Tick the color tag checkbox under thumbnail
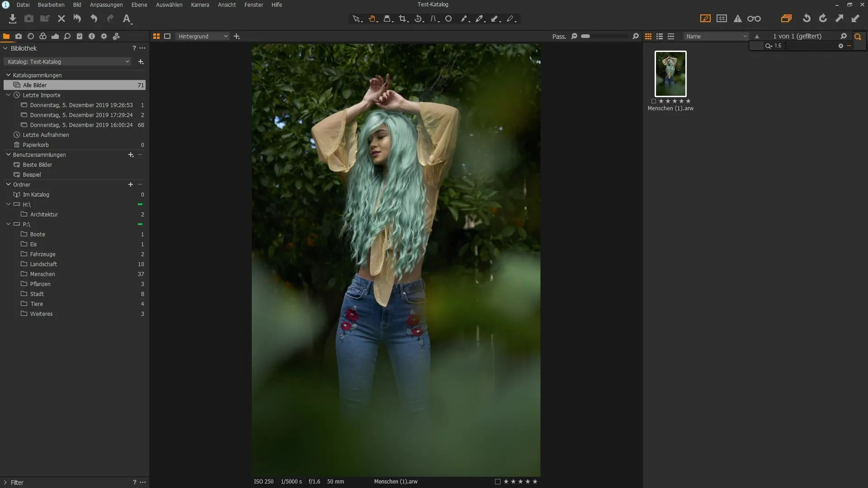868x488 pixels. 654,101
